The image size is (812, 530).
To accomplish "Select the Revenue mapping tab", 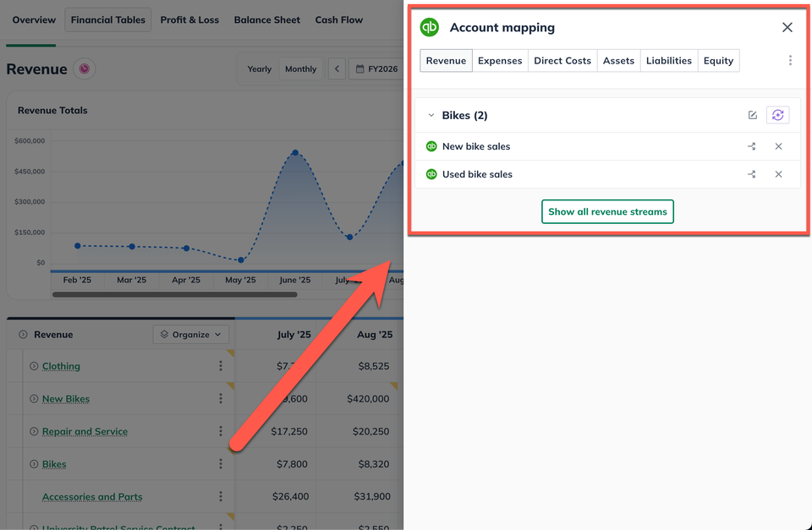I will (x=446, y=61).
